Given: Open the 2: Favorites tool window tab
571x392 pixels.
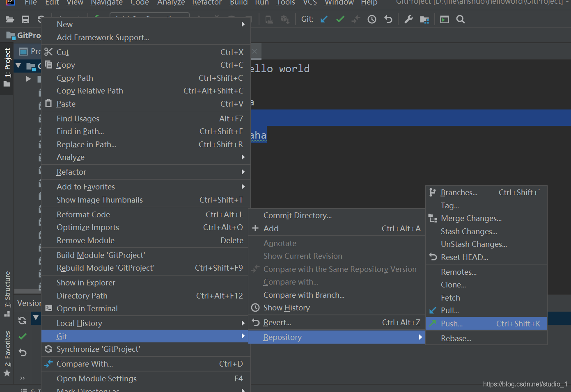Looking at the screenshot, I should click(7, 353).
